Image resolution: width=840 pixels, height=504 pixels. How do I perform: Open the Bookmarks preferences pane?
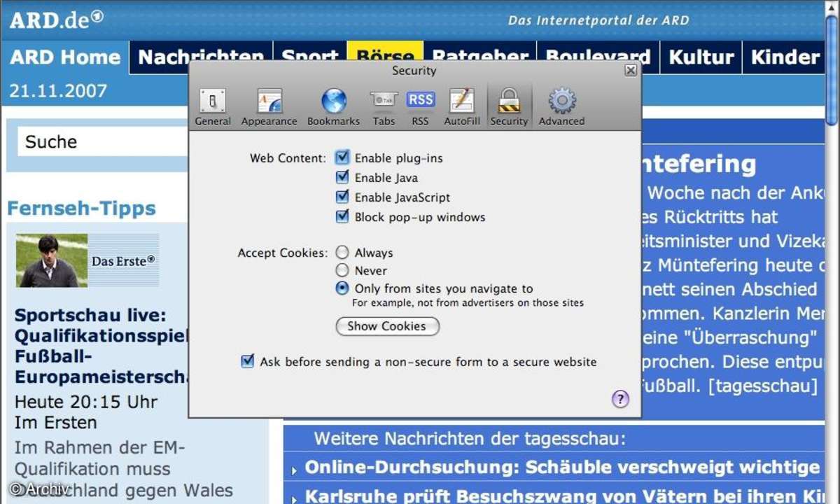point(334,106)
